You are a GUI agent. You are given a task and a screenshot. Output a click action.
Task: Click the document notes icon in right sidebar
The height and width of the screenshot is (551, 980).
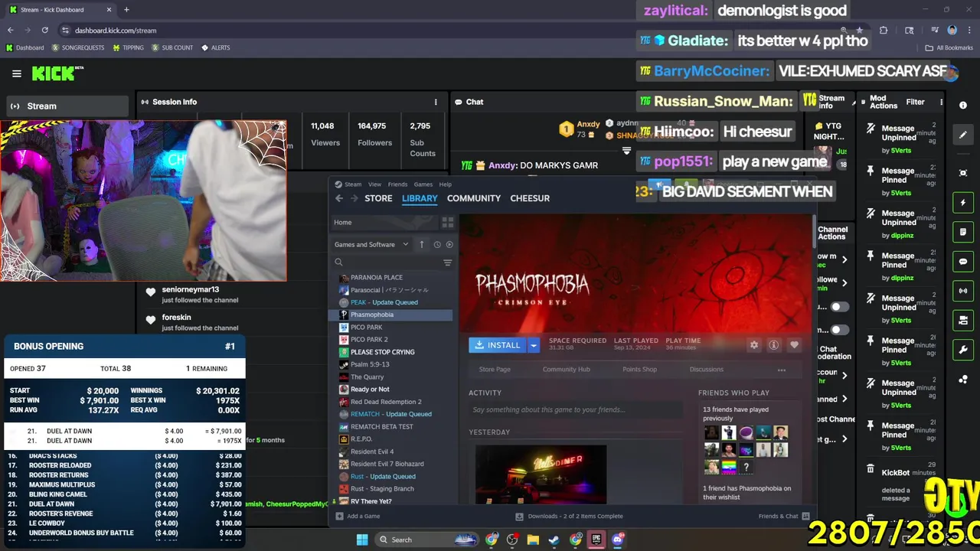(963, 232)
